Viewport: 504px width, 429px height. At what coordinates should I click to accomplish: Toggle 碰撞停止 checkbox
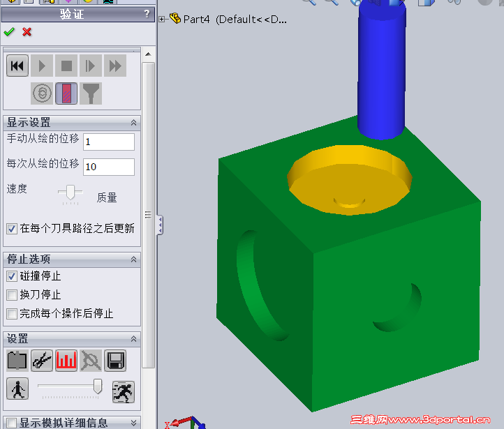(12, 276)
